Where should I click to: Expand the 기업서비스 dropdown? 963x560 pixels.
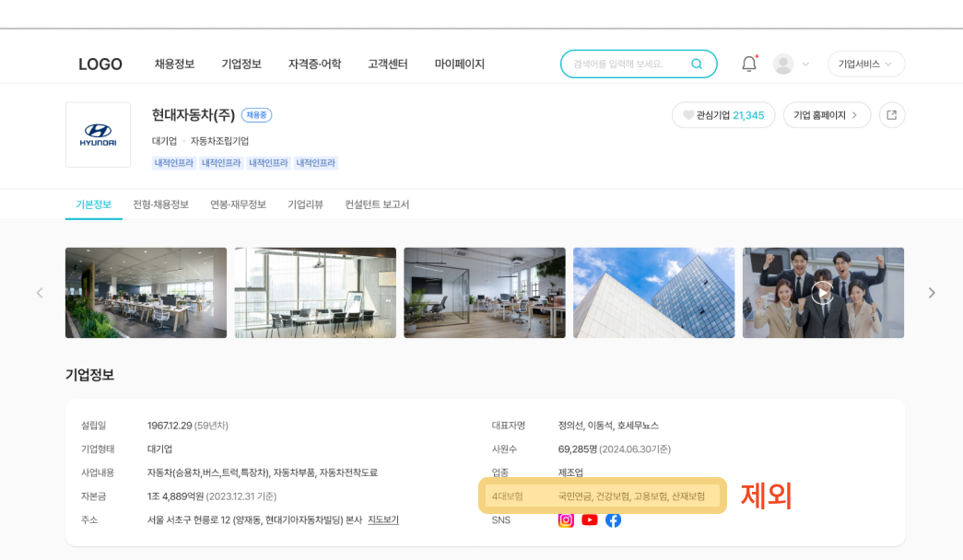tap(865, 64)
